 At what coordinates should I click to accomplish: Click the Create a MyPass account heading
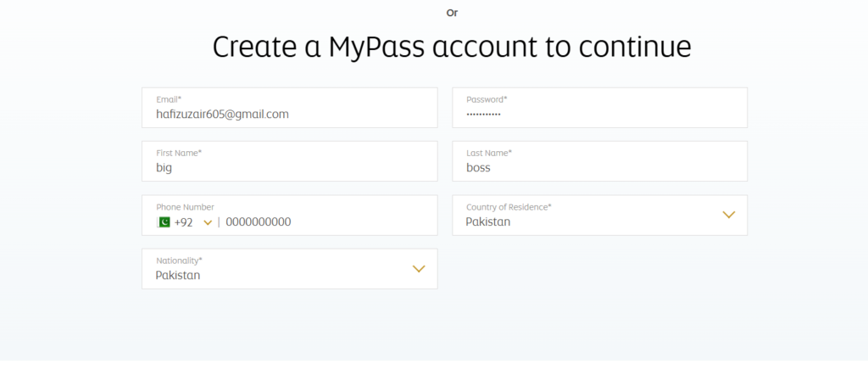[x=452, y=47]
